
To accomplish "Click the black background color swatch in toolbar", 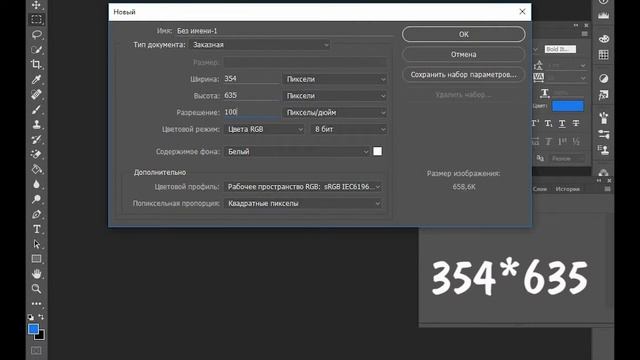I will (40, 336).
